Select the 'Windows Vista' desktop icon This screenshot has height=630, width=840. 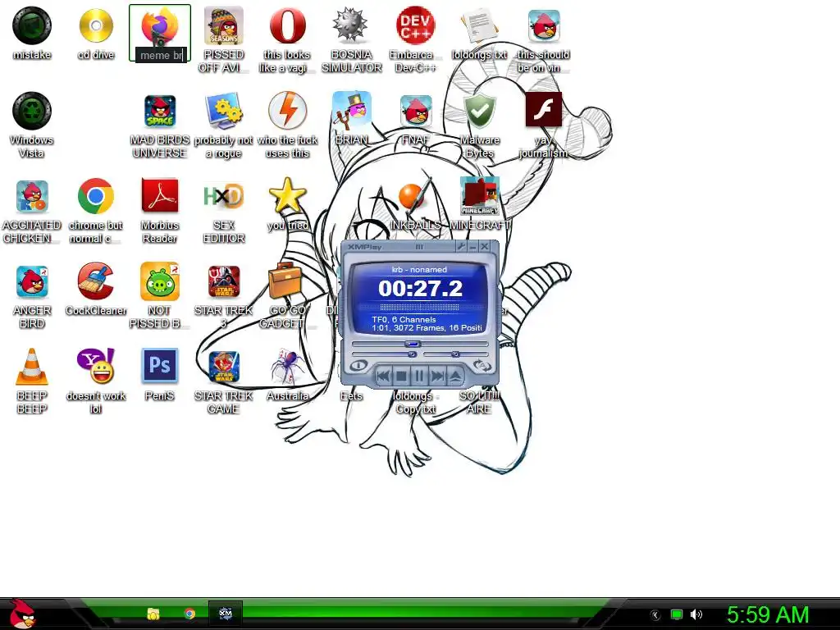point(32,111)
